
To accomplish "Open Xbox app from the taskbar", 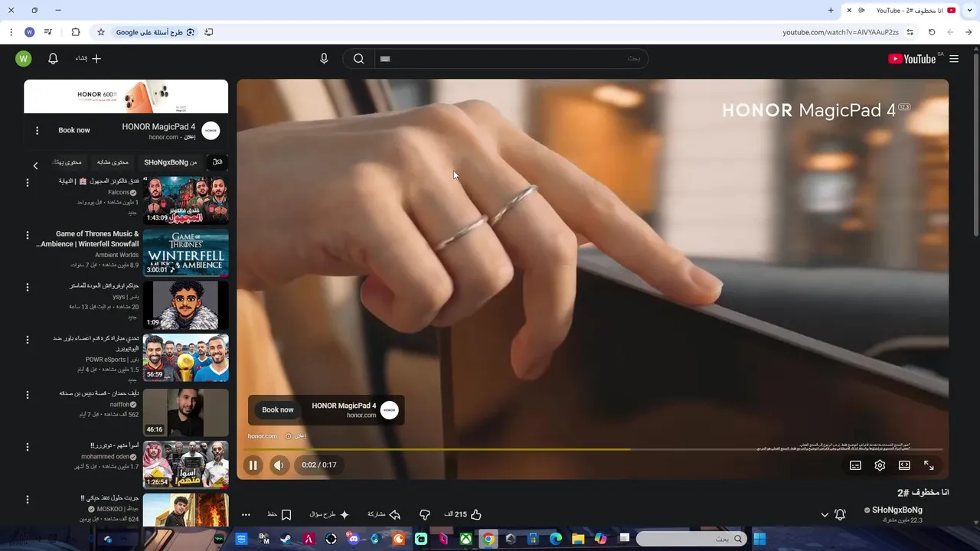I will pyautogui.click(x=465, y=539).
